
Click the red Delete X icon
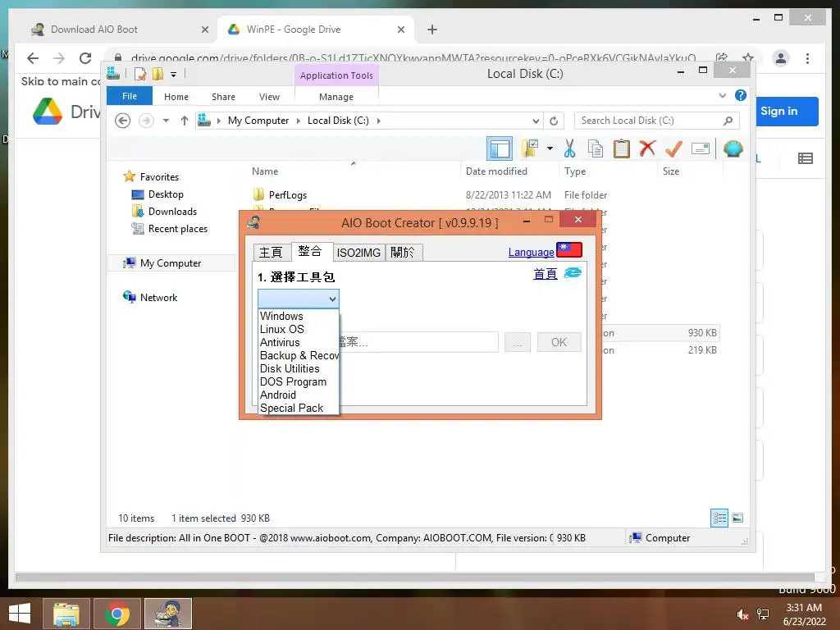point(647,148)
